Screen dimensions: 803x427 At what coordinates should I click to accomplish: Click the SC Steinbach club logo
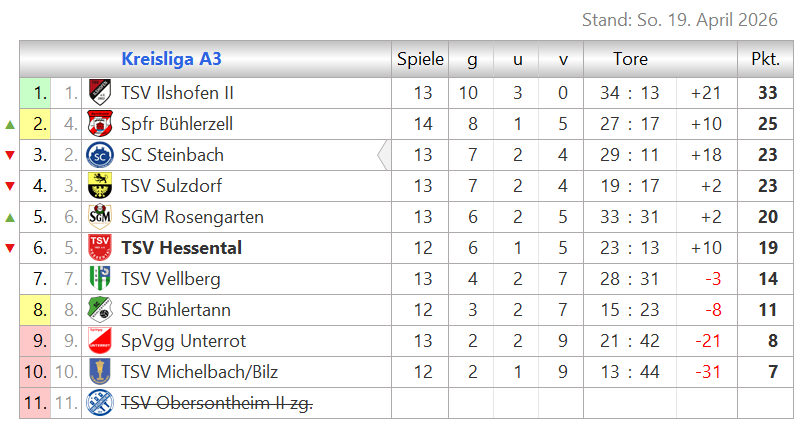click(98, 155)
